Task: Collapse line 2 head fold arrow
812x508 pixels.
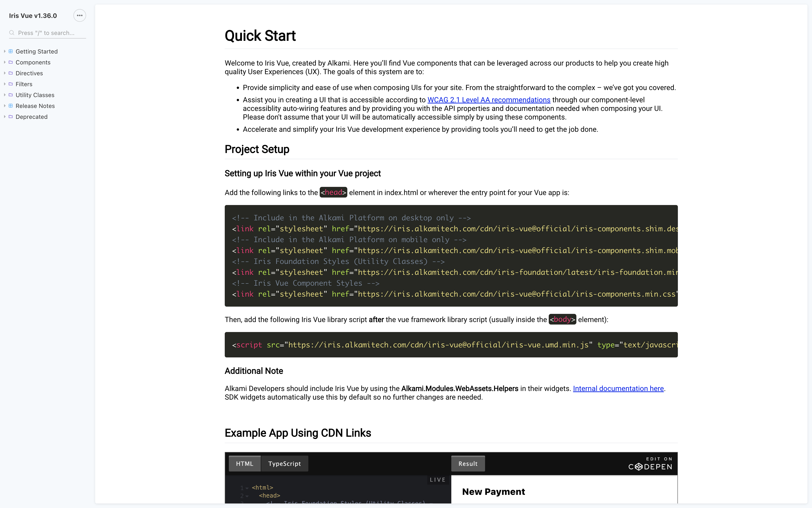Action: coord(247,496)
